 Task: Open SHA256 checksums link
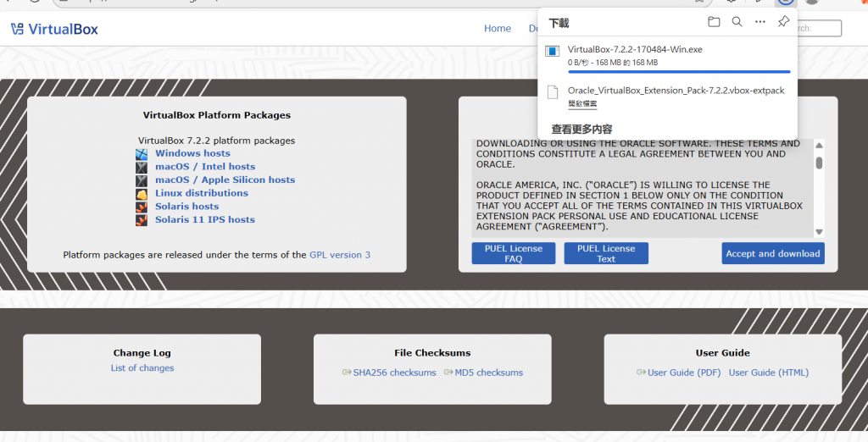click(x=394, y=373)
